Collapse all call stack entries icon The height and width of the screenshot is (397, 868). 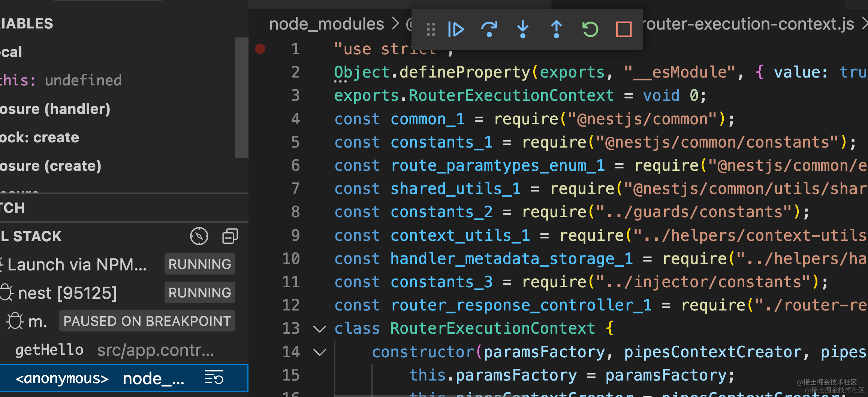(x=230, y=236)
